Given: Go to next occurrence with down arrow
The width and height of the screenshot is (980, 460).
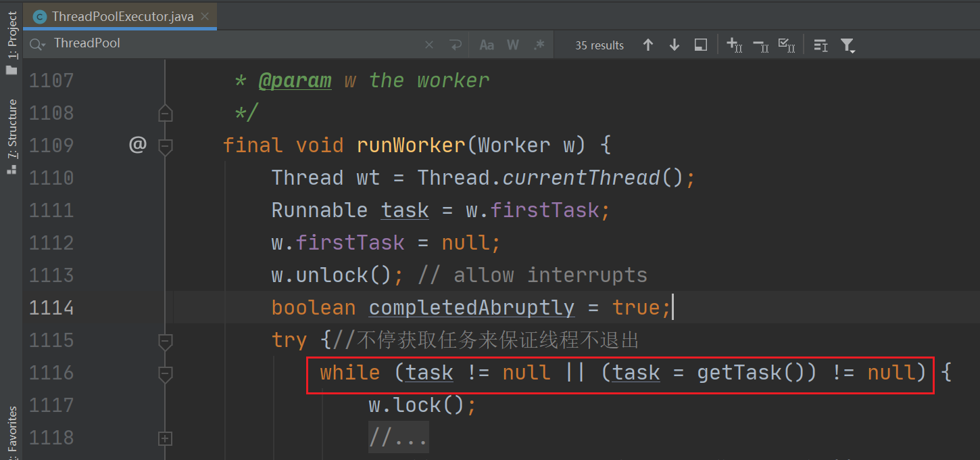Looking at the screenshot, I should pos(674,45).
